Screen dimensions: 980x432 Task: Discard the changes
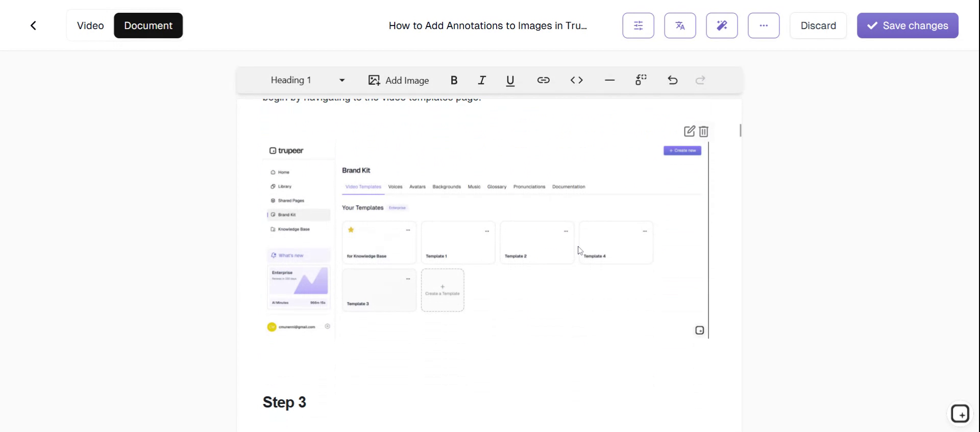click(x=818, y=26)
